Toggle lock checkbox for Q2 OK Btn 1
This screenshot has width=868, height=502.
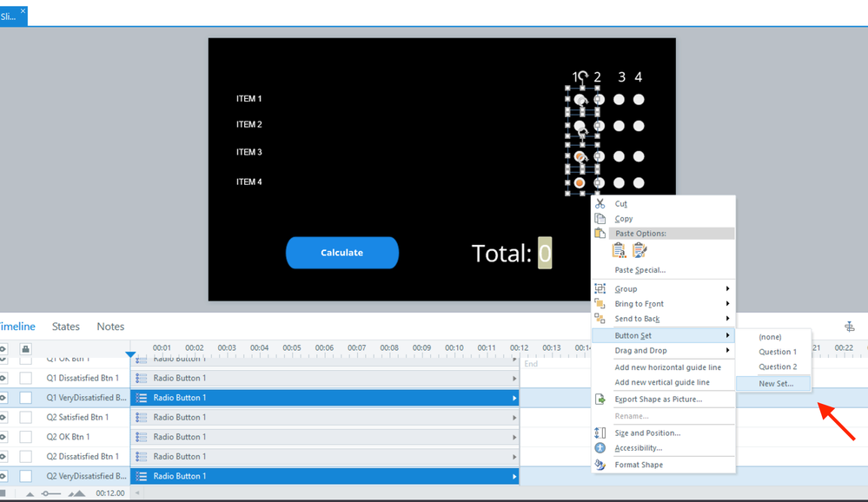25,437
